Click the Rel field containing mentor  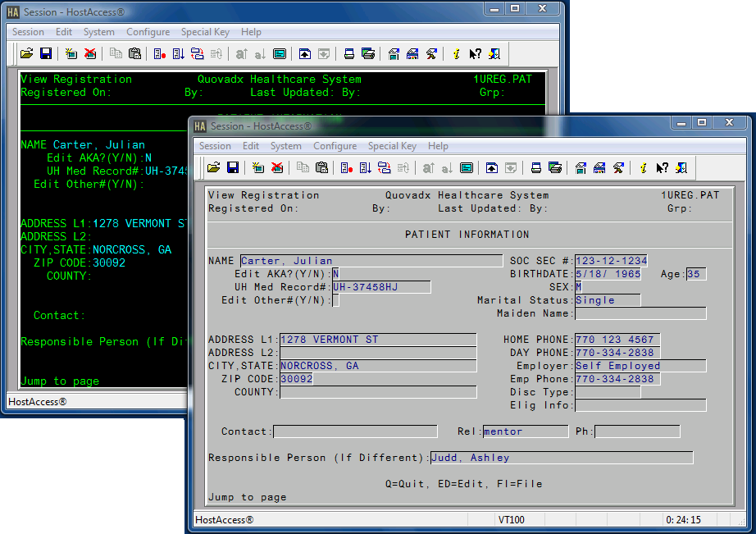526,431
